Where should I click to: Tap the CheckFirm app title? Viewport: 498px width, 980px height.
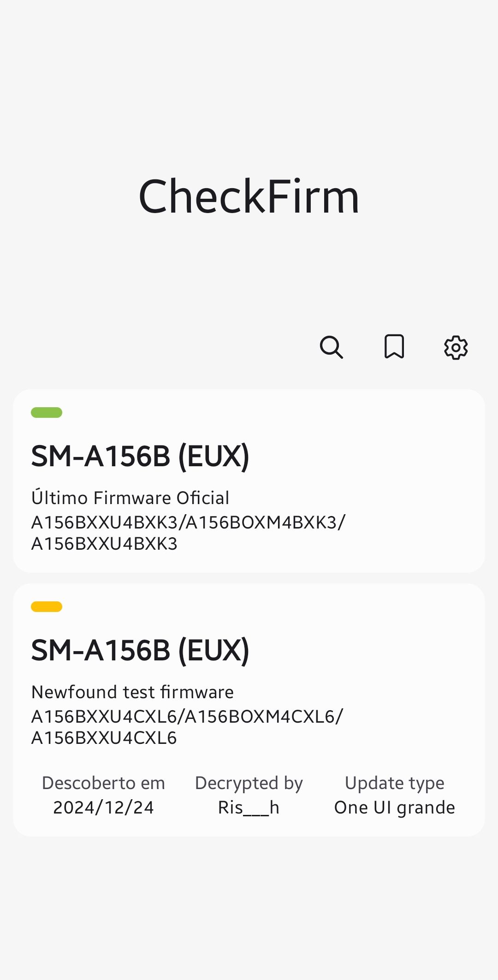(x=249, y=196)
